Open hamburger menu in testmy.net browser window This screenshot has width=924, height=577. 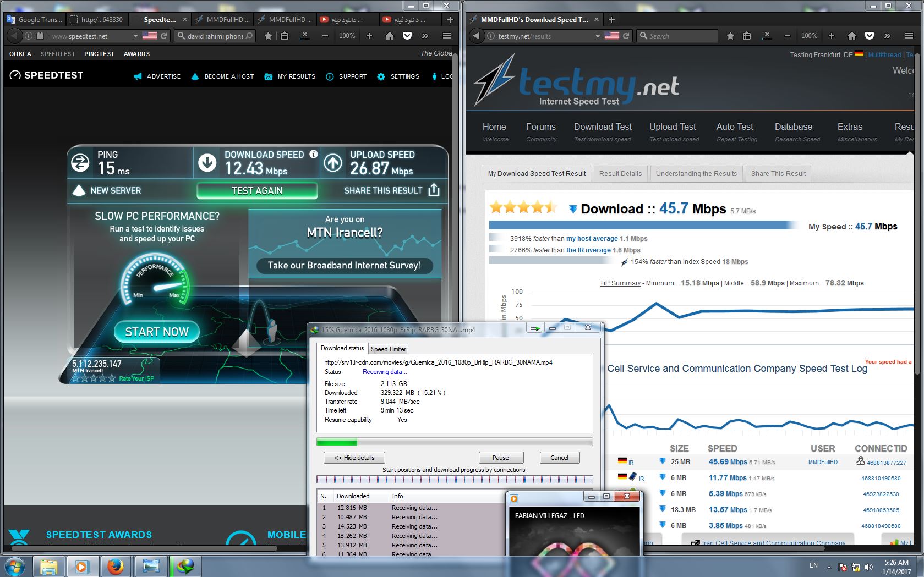tap(909, 36)
